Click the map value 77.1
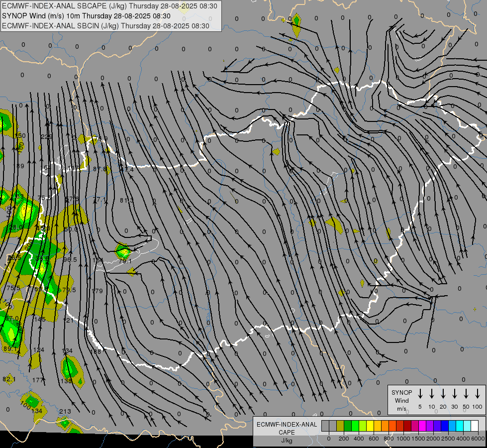 click(x=99, y=199)
